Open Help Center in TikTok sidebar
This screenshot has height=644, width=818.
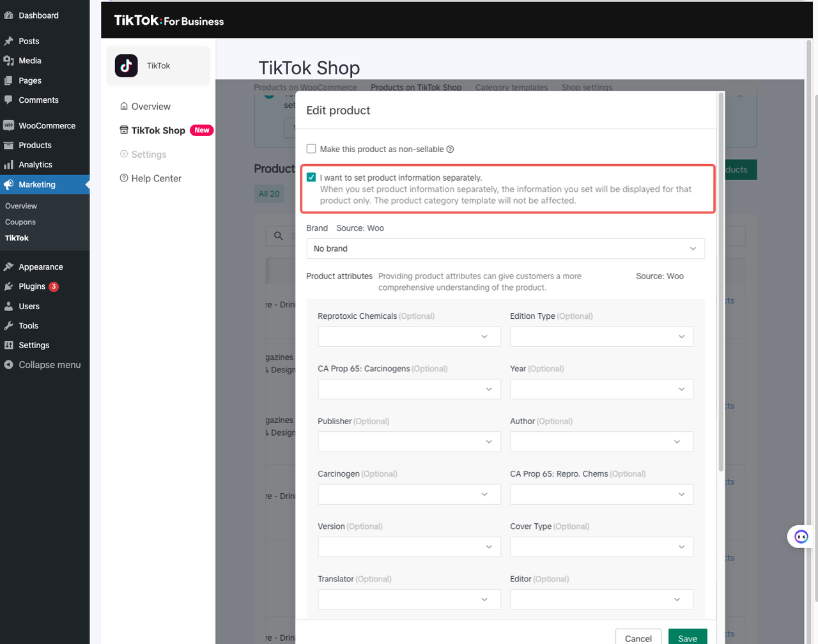(156, 179)
